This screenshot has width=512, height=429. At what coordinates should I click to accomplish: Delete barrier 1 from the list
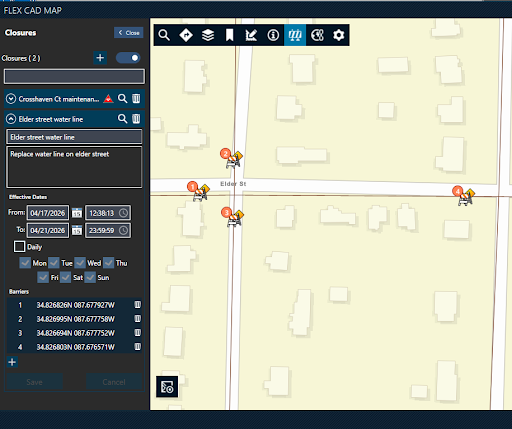[x=137, y=305]
